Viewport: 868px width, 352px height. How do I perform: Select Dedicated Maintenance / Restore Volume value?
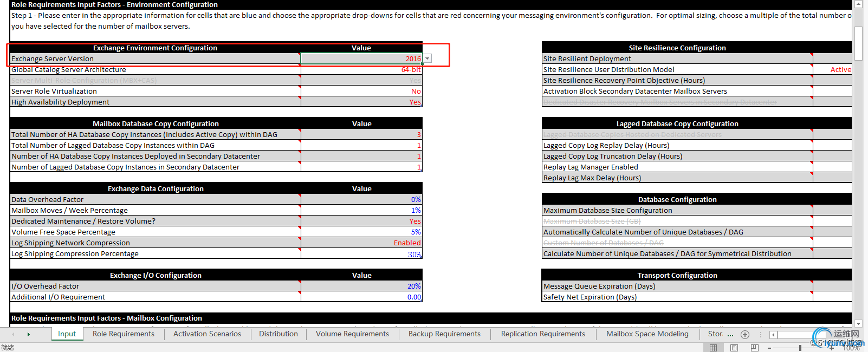click(361, 221)
